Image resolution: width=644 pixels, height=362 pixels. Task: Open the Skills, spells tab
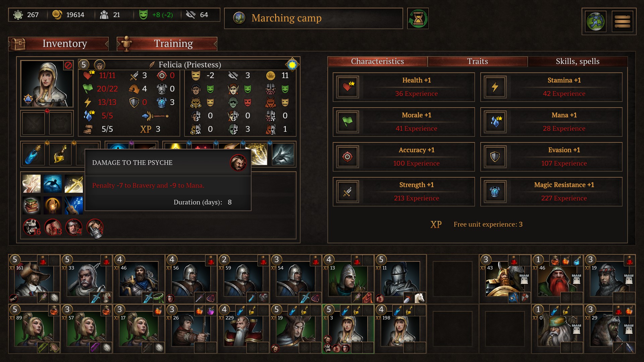tap(578, 61)
